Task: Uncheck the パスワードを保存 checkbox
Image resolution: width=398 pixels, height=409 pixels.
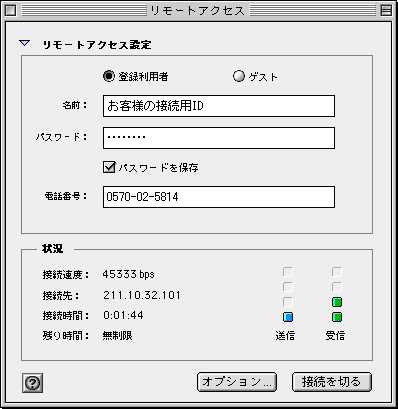Action: (x=109, y=167)
